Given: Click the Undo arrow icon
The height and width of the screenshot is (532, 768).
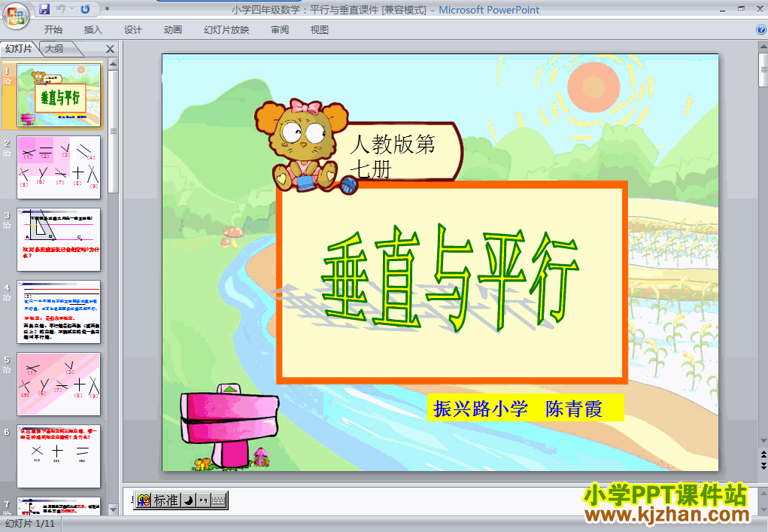Looking at the screenshot, I should click(x=61, y=9).
